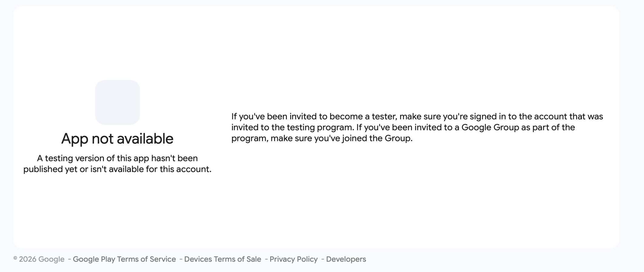This screenshot has width=644, height=272.
Task: Click the year "2026" in the footer
Action: tap(28, 259)
